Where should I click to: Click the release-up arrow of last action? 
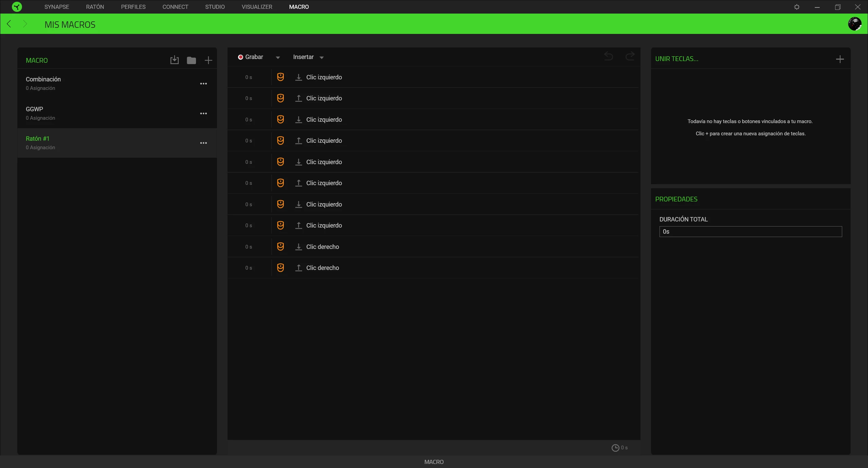[x=298, y=268]
